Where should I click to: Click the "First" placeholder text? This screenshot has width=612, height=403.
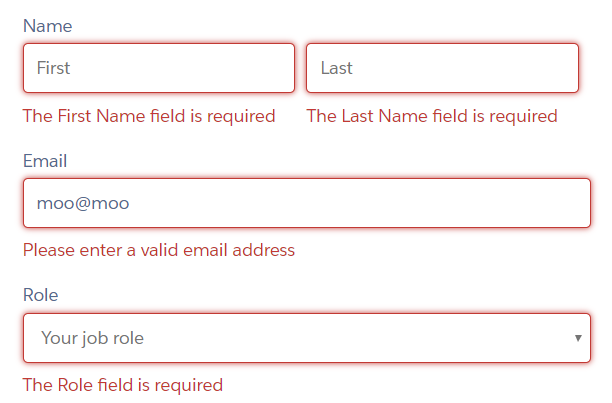53,68
